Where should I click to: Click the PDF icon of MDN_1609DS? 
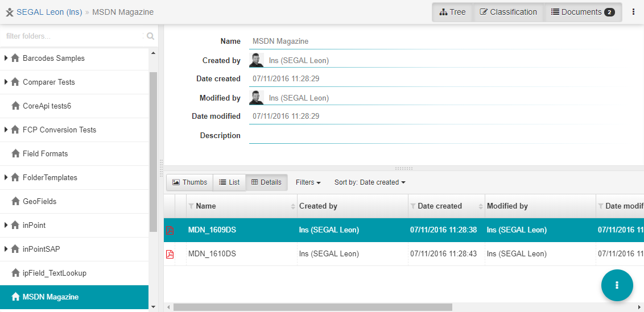[x=170, y=230]
